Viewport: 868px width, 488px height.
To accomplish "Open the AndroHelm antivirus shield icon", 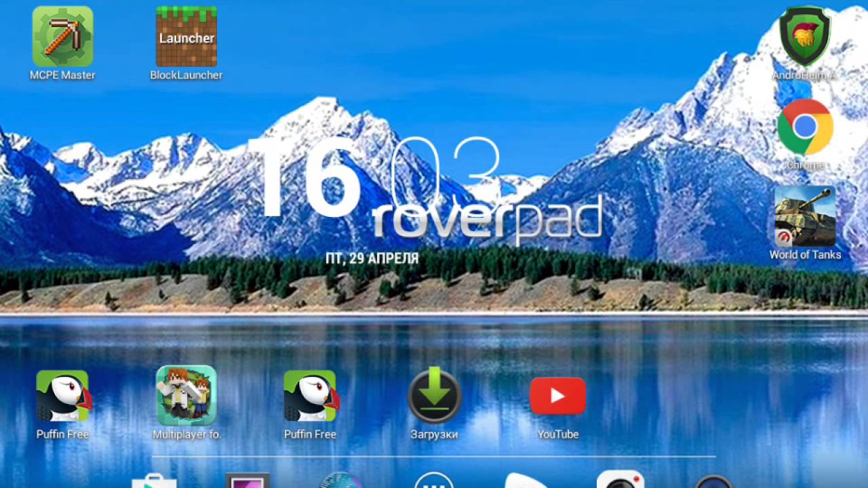I will pos(805,37).
